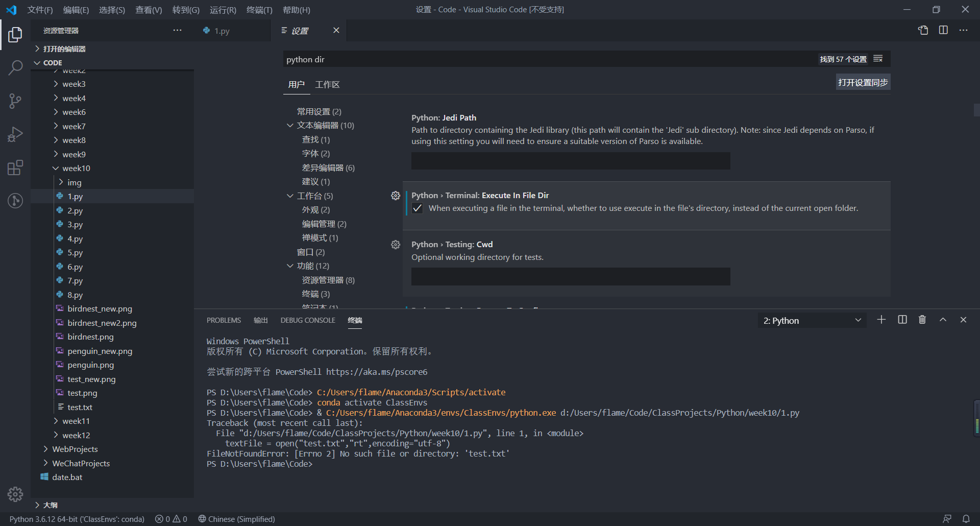980x526 pixels.
Task: Open the Manage gear in activity bar
Action: [15, 494]
